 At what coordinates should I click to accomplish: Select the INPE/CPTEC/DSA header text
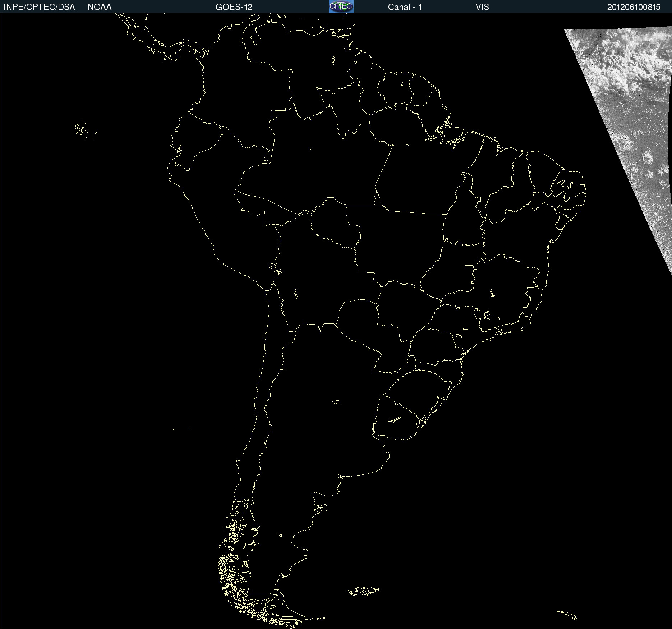point(39,7)
